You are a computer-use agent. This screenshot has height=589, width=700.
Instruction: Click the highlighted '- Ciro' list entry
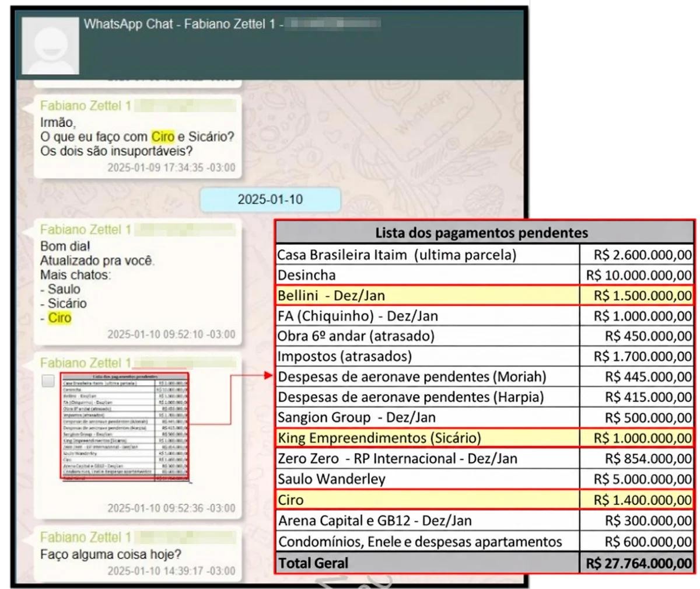(x=55, y=318)
